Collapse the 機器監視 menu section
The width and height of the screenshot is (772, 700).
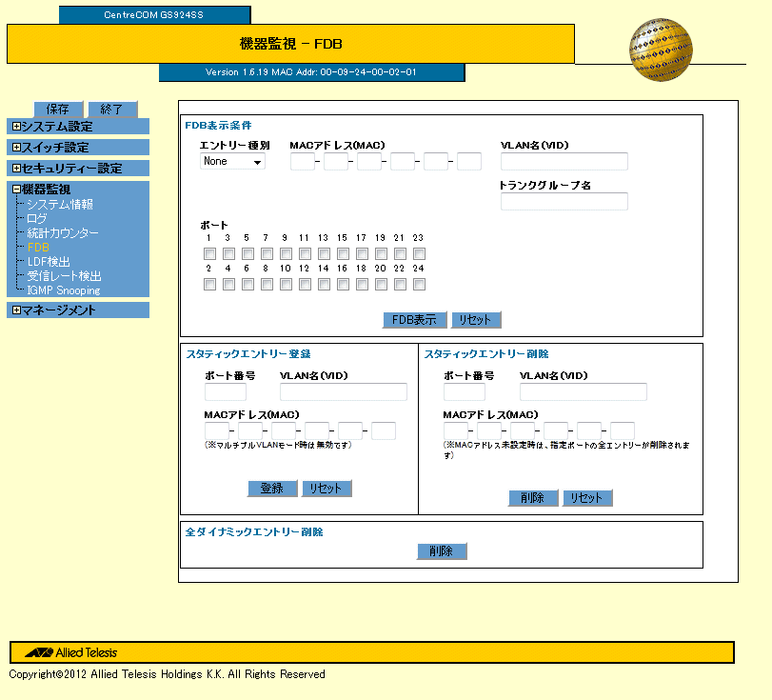16,190
